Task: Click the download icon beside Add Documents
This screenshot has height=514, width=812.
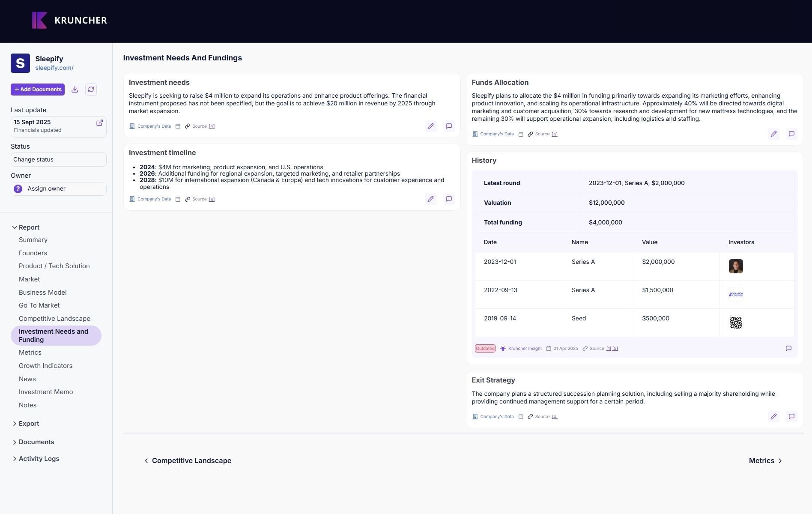Action: tap(75, 90)
